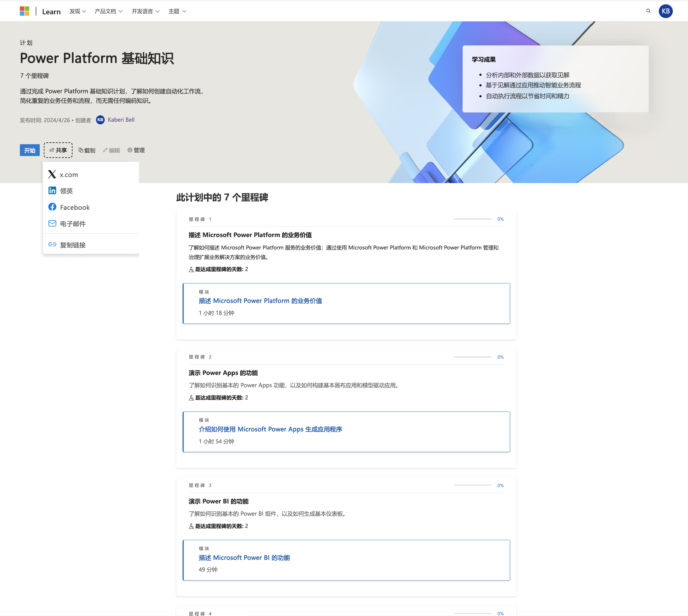688x616 pixels.
Task: Click the 7 个里程碑 subtitle
Action: pos(34,76)
